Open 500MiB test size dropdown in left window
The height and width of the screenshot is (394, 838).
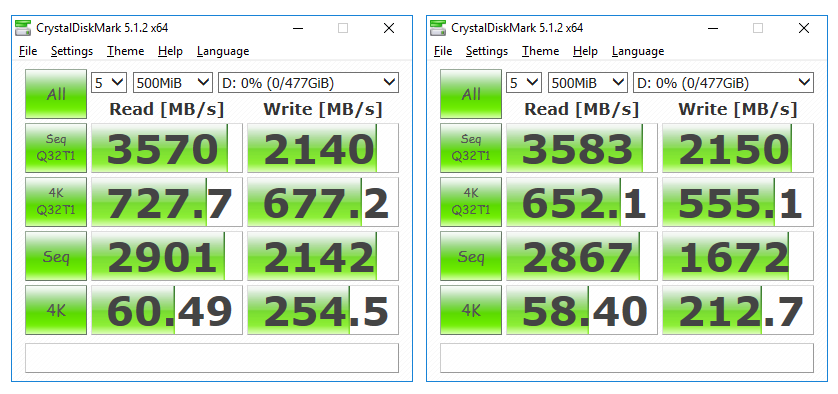[x=173, y=83]
